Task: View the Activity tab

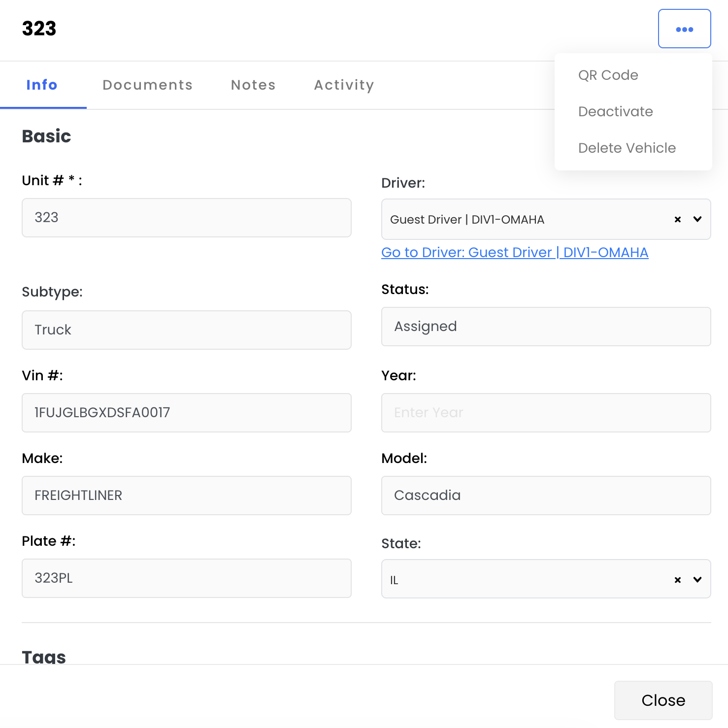Action: [x=344, y=85]
